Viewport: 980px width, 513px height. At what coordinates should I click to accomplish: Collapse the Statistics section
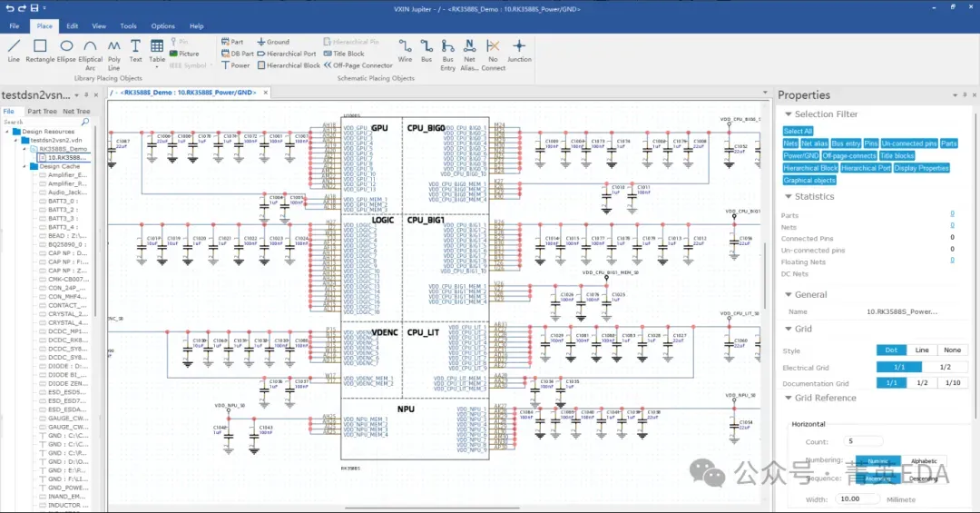[x=789, y=196]
